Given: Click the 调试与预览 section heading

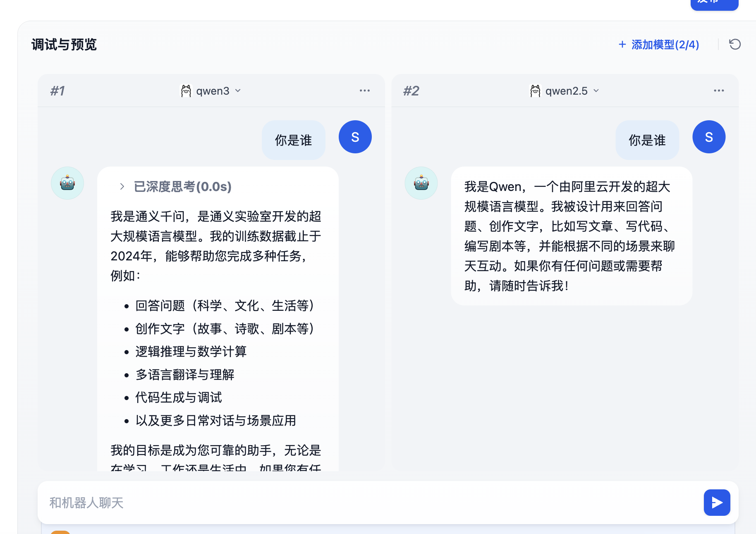Looking at the screenshot, I should coord(64,45).
